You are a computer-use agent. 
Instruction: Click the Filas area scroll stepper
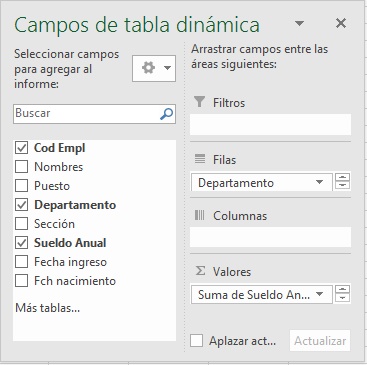click(x=342, y=182)
